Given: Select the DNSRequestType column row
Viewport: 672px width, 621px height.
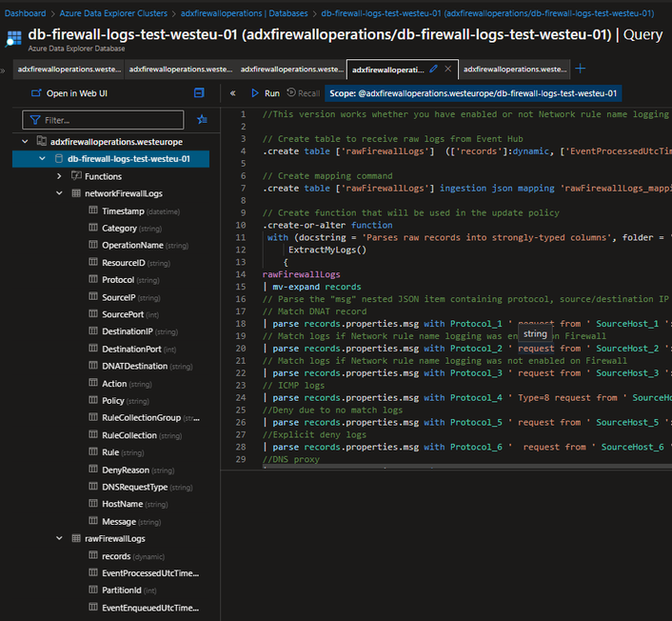Looking at the screenshot, I should coord(141,487).
